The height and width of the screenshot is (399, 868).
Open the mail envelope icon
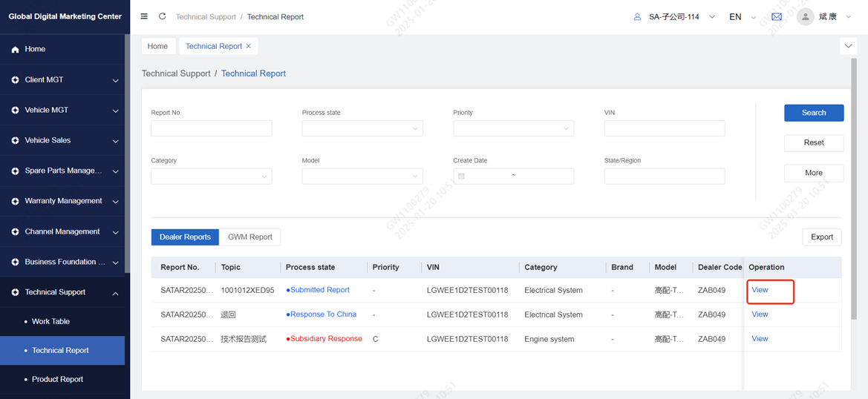click(x=777, y=16)
